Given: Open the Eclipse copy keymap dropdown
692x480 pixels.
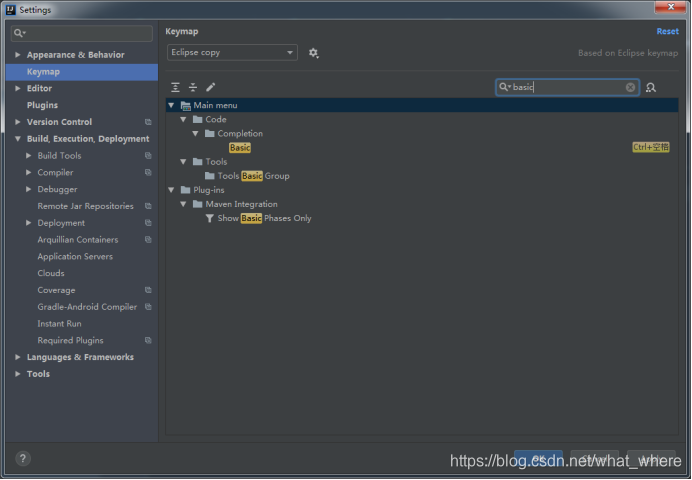Looking at the screenshot, I should 232,52.
